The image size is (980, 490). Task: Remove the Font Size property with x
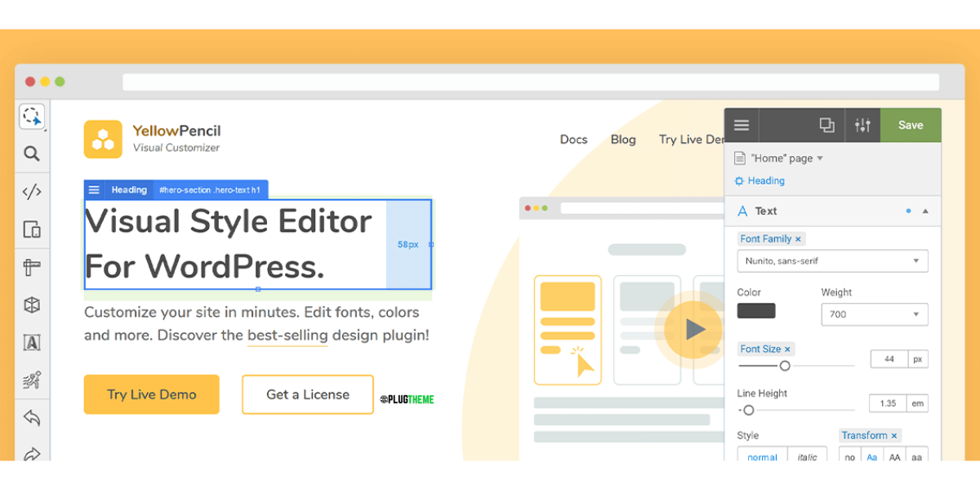click(787, 349)
